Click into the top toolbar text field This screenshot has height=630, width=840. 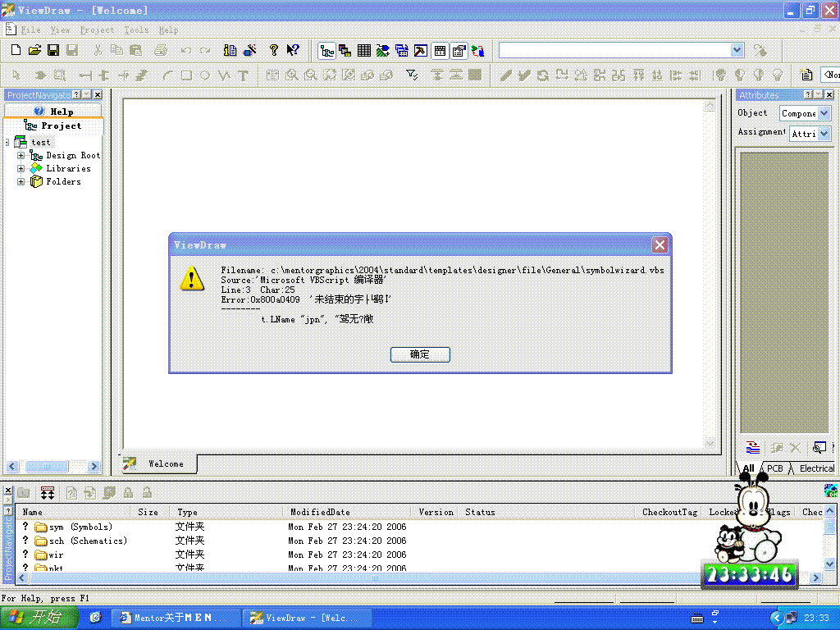tap(615, 50)
